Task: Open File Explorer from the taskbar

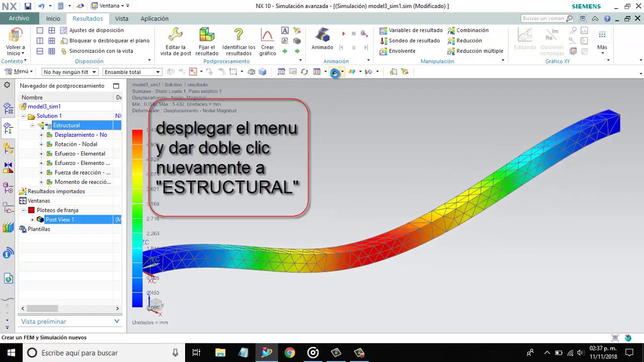Action: pos(220,353)
